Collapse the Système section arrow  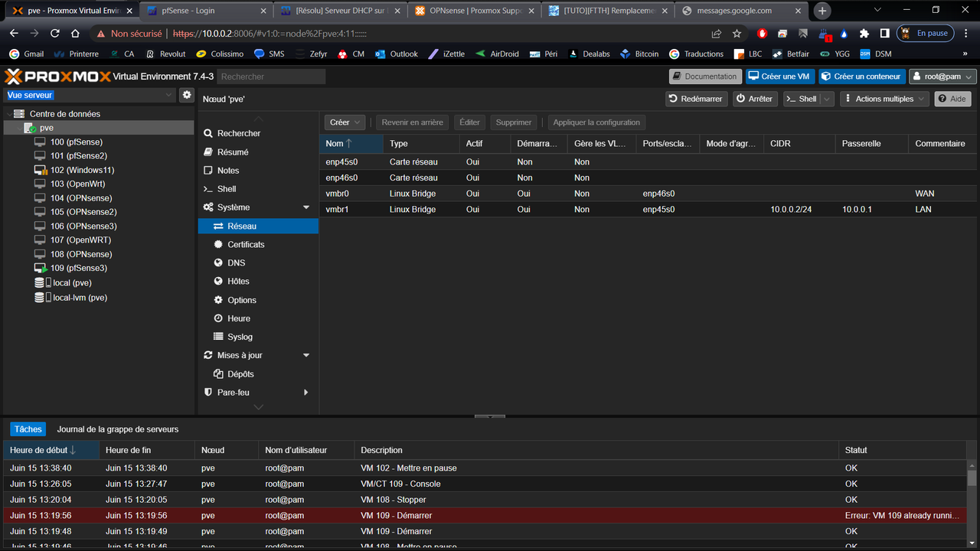point(306,207)
